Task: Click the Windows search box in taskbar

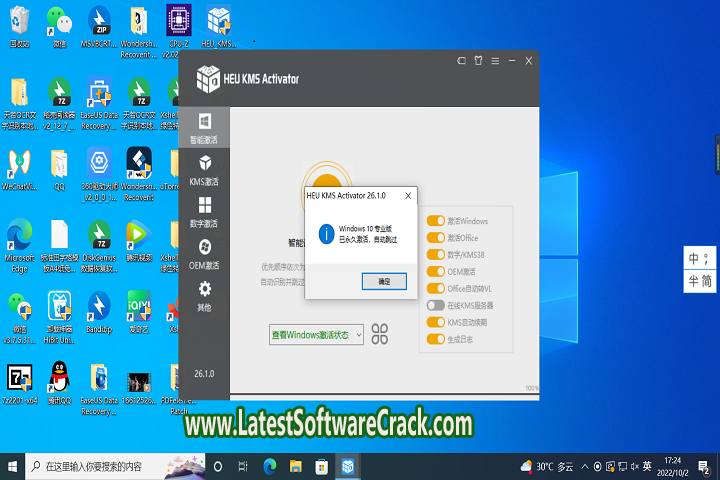Action: (110, 466)
